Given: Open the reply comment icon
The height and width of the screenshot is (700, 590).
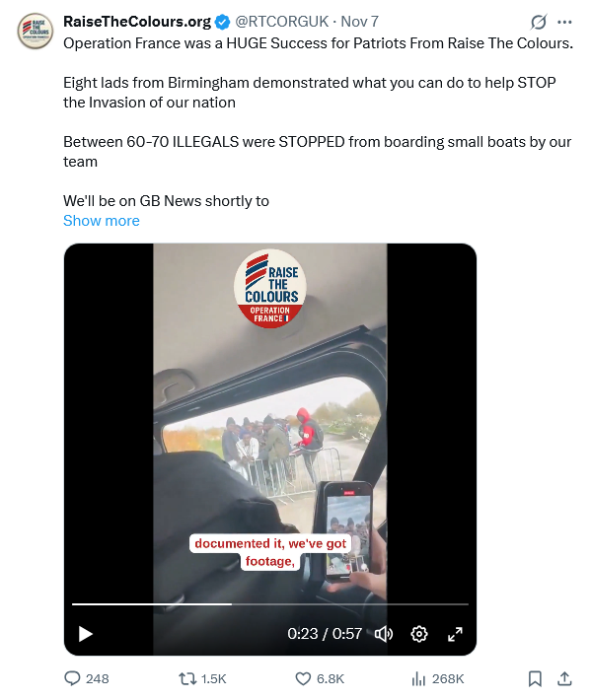Looking at the screenshot, I should coord(72,678).
